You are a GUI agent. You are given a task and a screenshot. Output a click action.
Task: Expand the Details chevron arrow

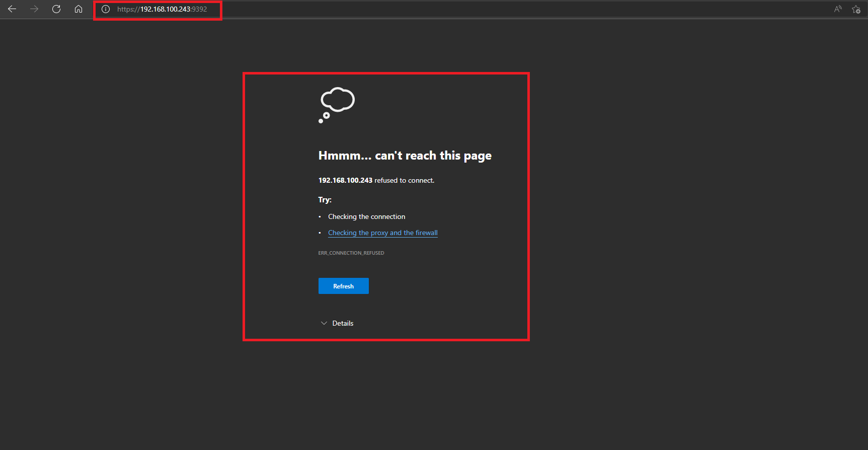(324, 323)
